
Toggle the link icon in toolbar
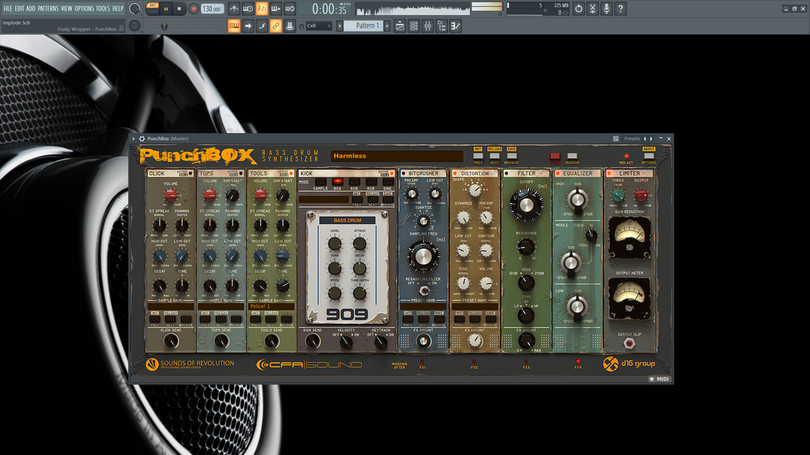coord(276,26)
